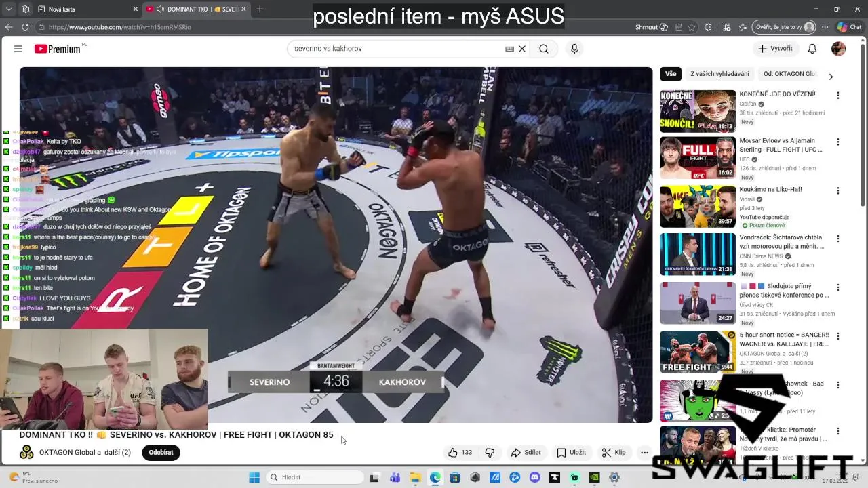This screenshot has height=488, width=868.
Task: Open KONEČNĚ JDE DO VĚZENÍ thumbnail
Action: (x=698, y=111)
